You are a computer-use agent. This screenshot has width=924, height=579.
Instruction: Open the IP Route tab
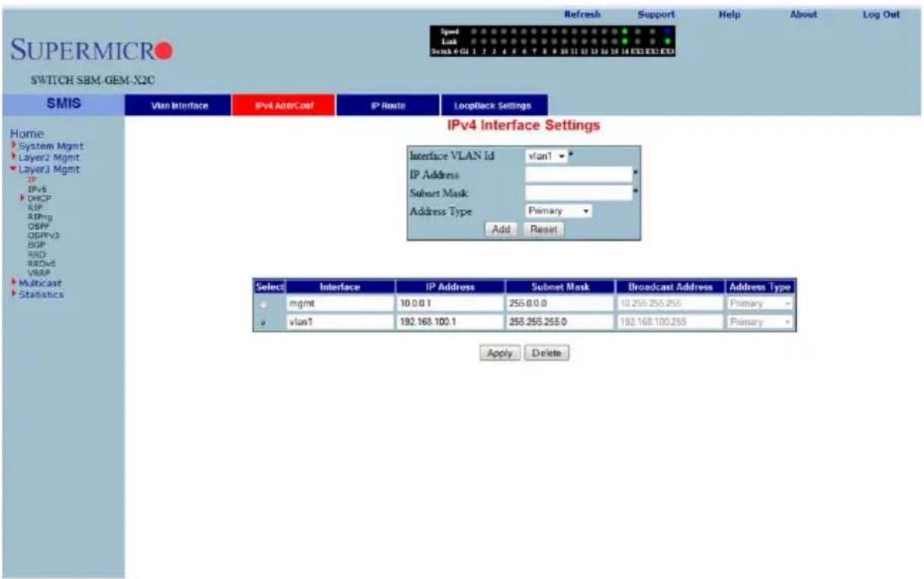pyautogui.click(x=389, y=105)
